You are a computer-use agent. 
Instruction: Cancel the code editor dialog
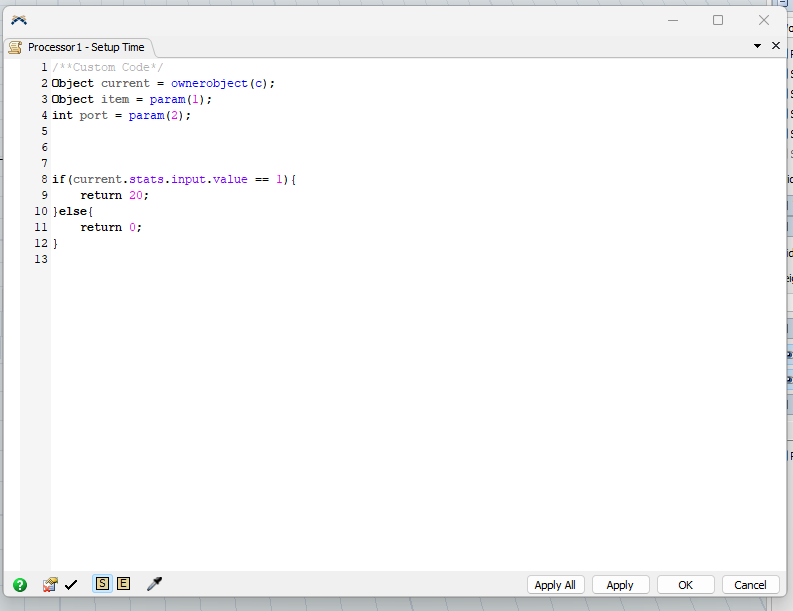click(x=750, y=585)
